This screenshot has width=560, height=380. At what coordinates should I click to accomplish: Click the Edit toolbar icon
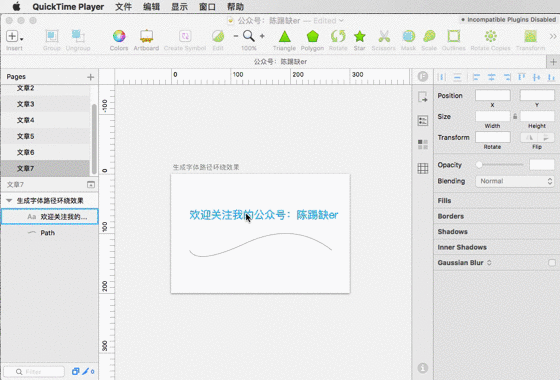(218, 36)
